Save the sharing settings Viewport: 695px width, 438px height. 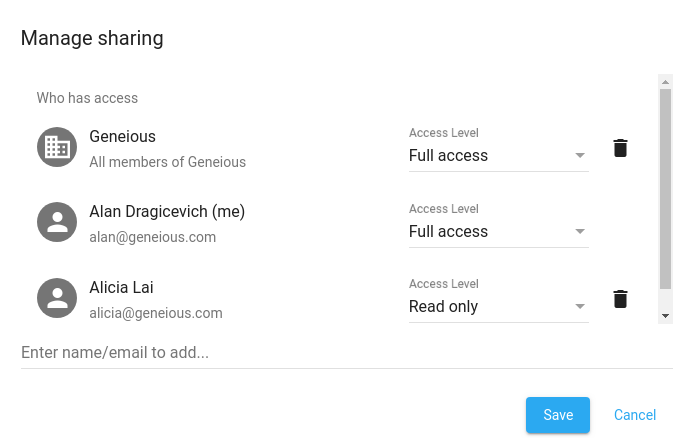(558, 415)
